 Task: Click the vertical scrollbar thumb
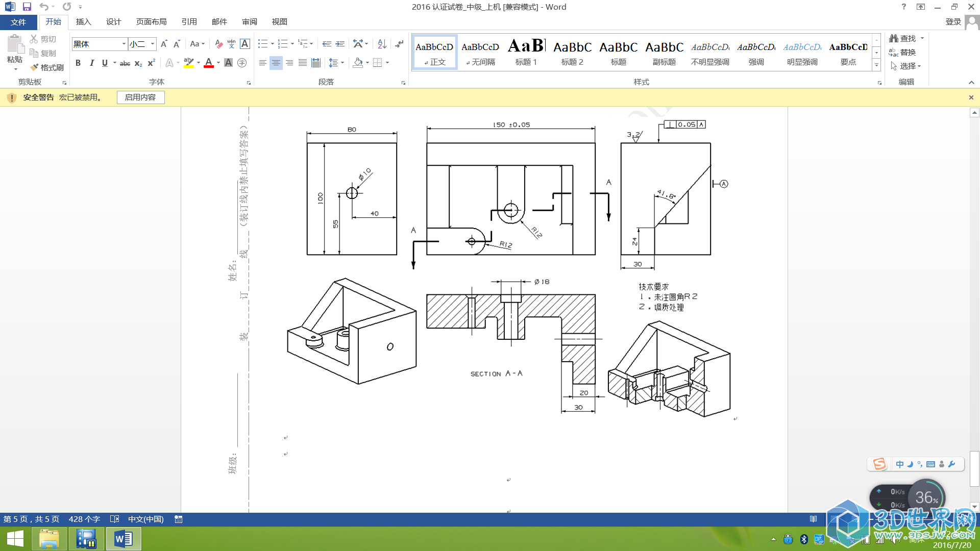pyautogui.click(x=974, y=469)
